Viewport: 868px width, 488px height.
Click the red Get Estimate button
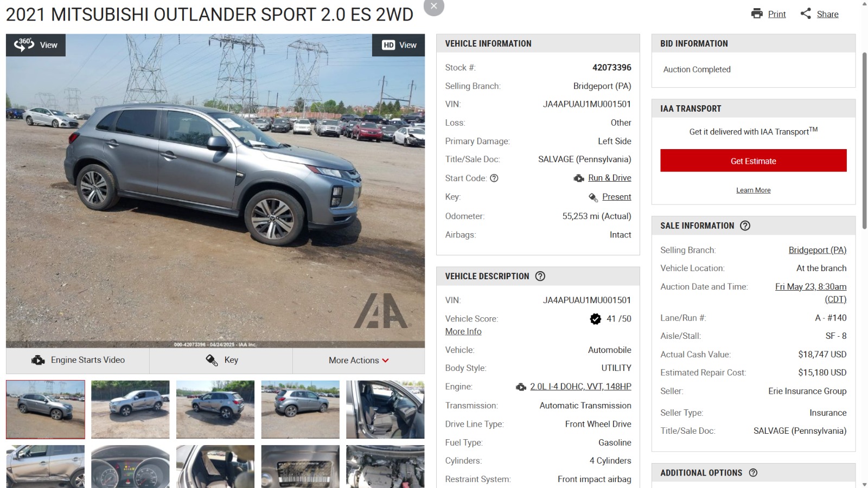753,161
